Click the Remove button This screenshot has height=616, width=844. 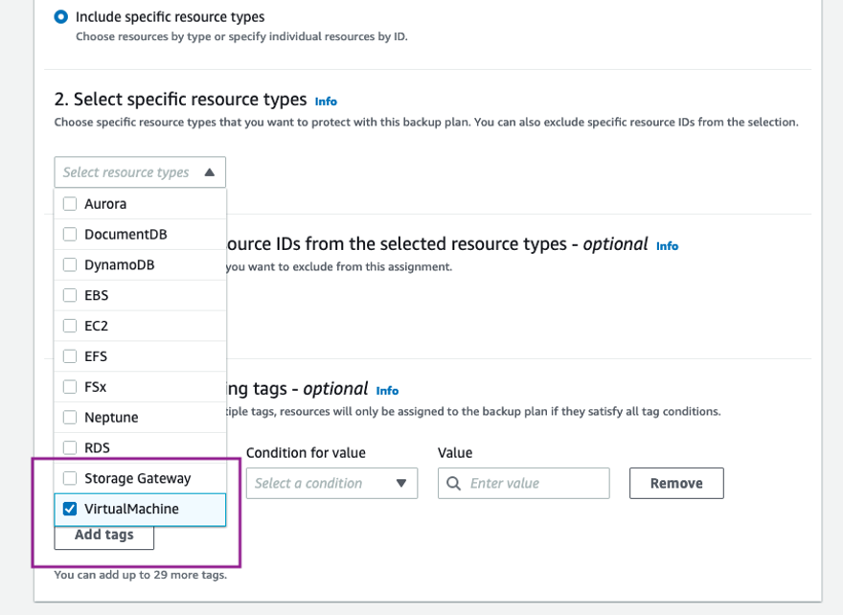click(x=675, y=483)
